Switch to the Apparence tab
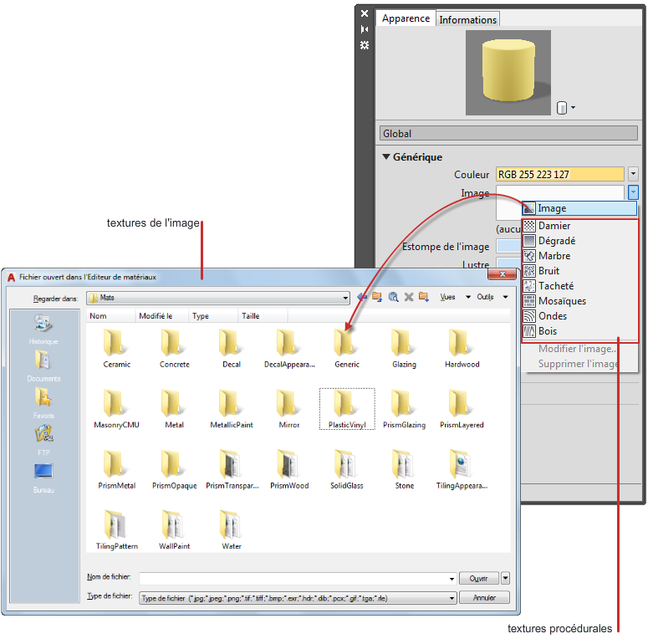 [406, 18]
